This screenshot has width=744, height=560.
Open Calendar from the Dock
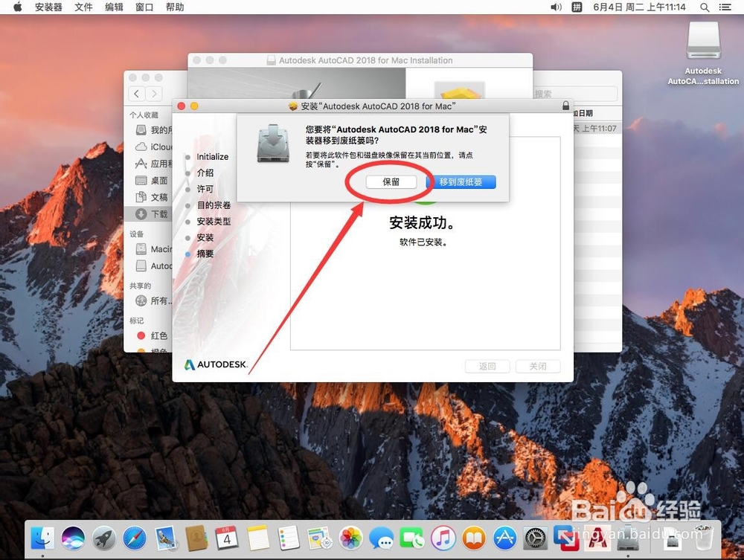click(227, 538)
